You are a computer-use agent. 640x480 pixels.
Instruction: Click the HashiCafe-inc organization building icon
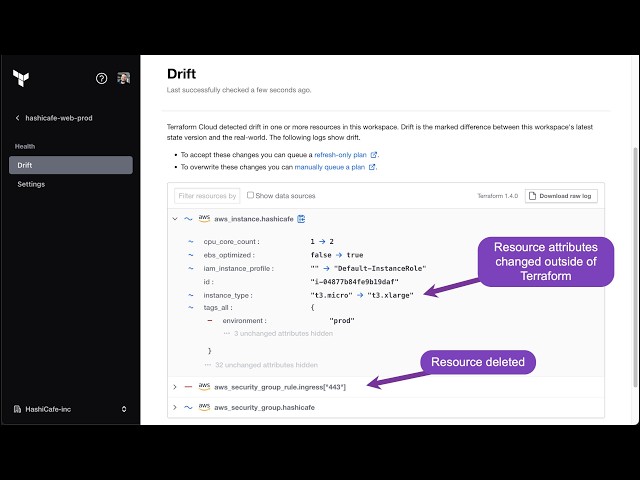[17, 409]
